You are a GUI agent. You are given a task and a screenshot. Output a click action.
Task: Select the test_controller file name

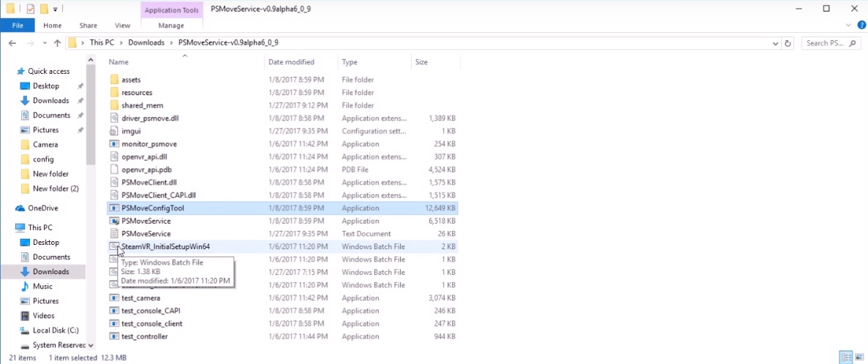(x=145, y=336)
